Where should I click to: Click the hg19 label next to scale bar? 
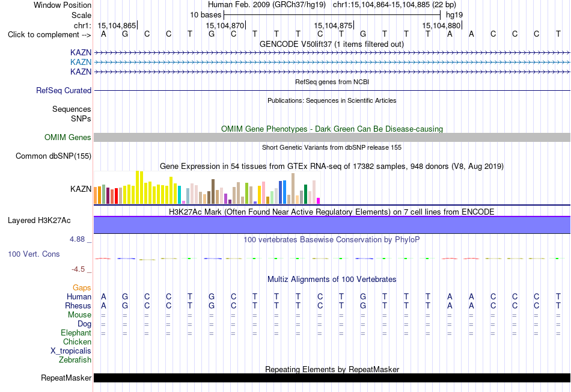(x=454, y=15)
